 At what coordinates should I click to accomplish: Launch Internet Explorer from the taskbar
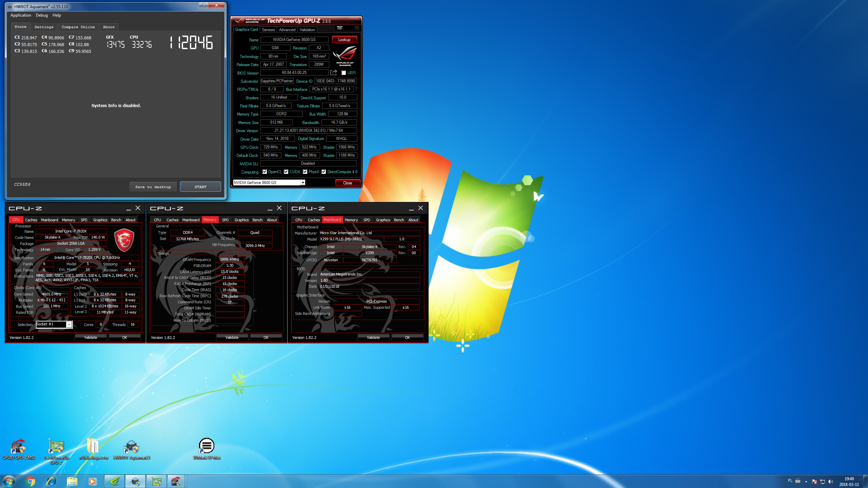click(51, 481)
